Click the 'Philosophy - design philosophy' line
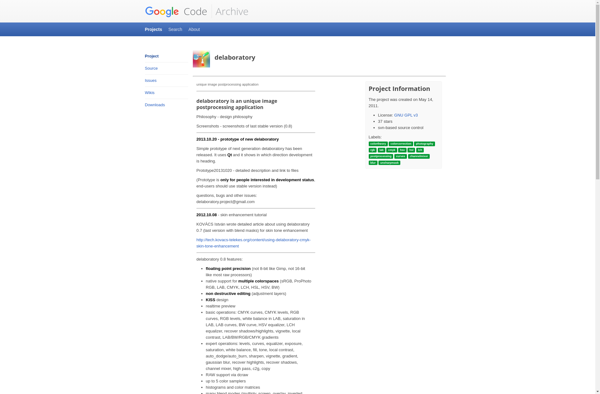This screenshot has height=394, width=600. click(224, 117)
